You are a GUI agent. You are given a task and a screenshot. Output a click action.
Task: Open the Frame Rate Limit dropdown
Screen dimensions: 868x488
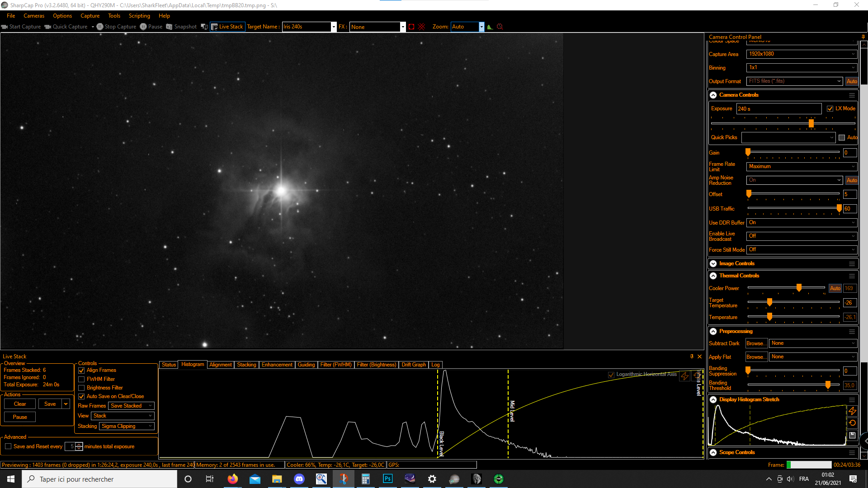[x=802, y=166]
